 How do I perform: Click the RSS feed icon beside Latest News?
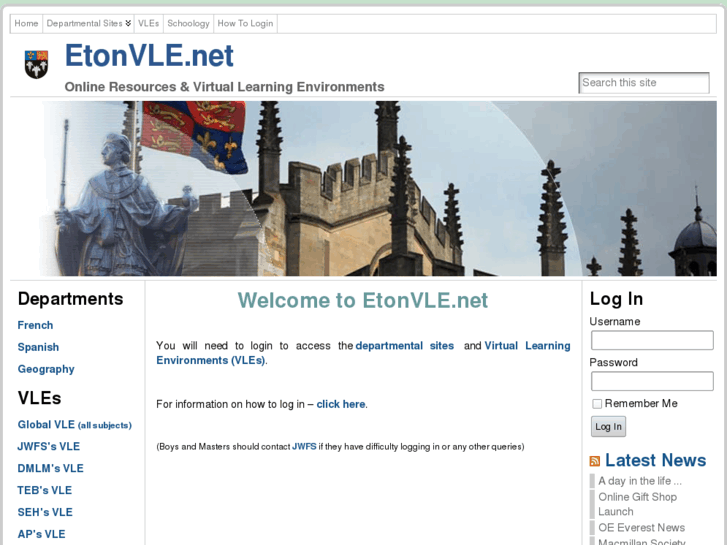[x=594, y=461]
